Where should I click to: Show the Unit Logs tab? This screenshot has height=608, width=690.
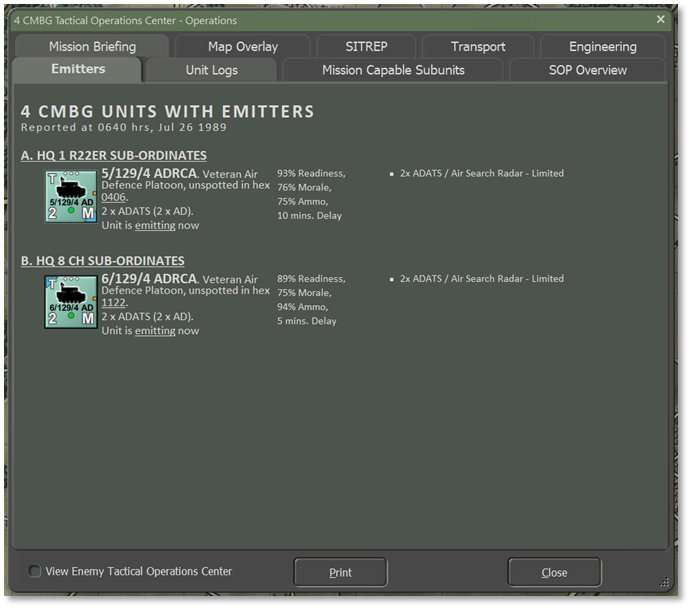tap(211, 70)
